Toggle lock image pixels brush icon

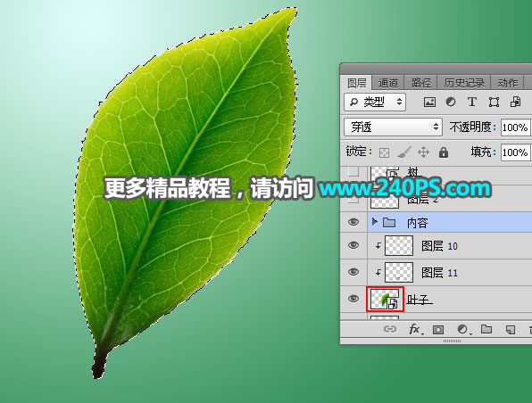[404, 152]
